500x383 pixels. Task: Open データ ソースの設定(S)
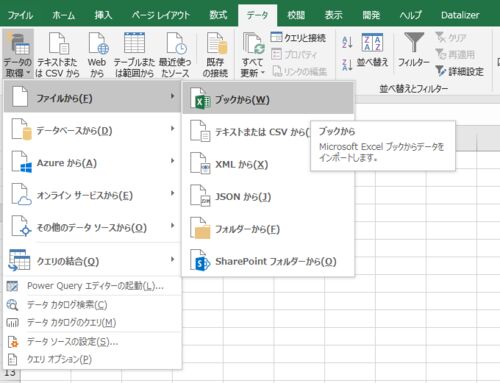point(92,342)
